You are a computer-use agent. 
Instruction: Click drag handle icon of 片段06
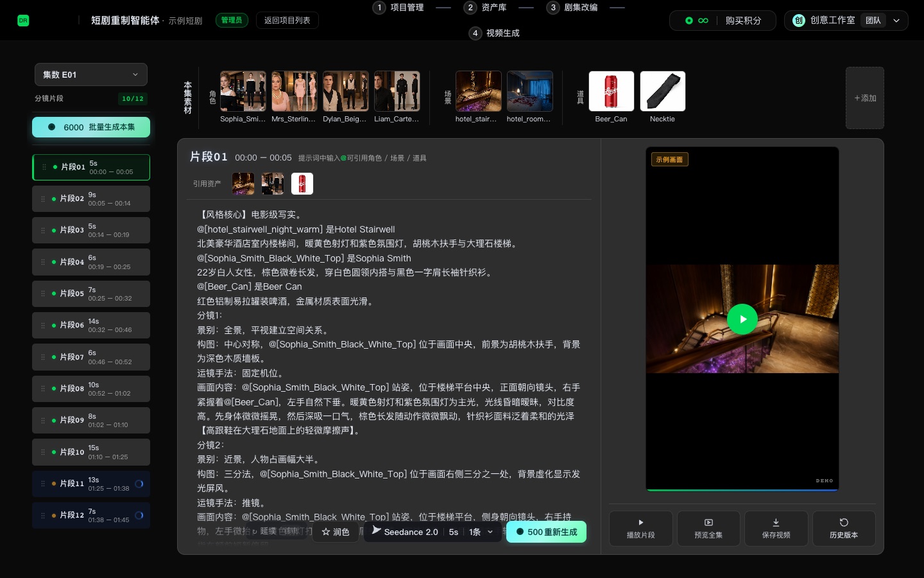[x=43, y=325]
